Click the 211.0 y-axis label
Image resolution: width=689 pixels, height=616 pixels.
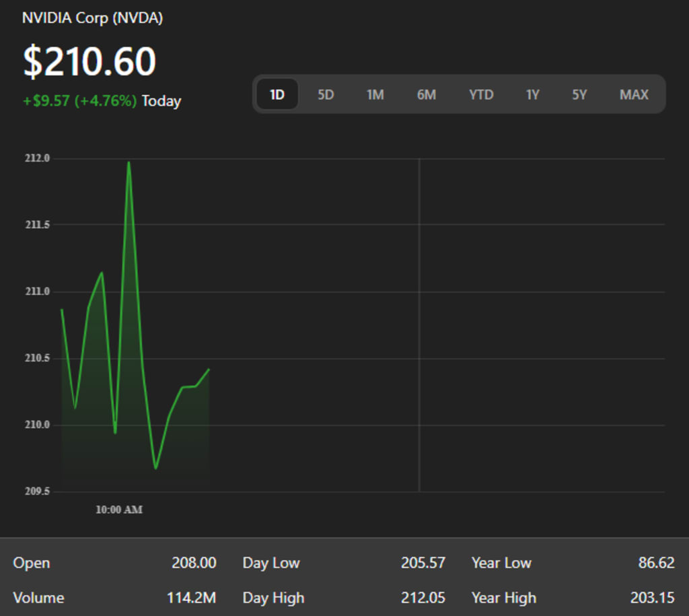pyautogui.click(x=38, y=292)
